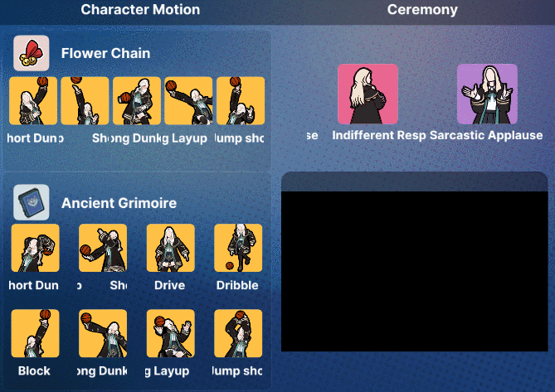This screenshot has width=555, height=392.
Task: Select Flower Chain's Jump shot motion icon
Action: coord(241,101)
